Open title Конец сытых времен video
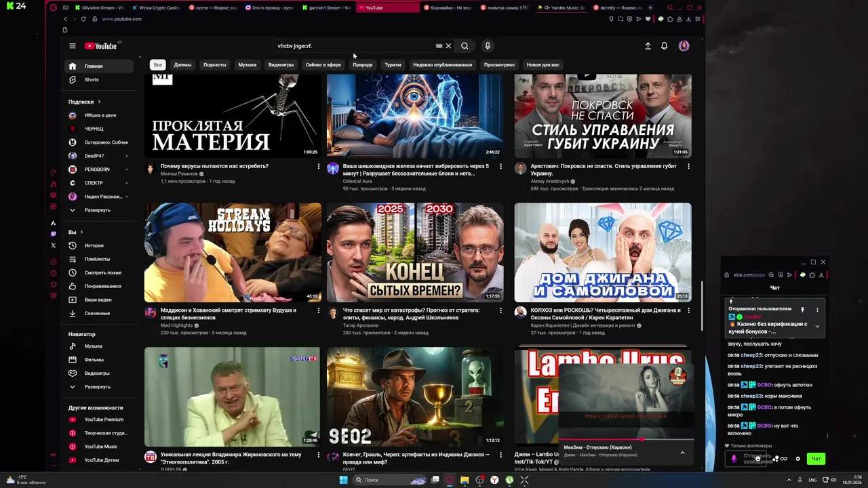 pyautogui.click(x=411, y=314)
